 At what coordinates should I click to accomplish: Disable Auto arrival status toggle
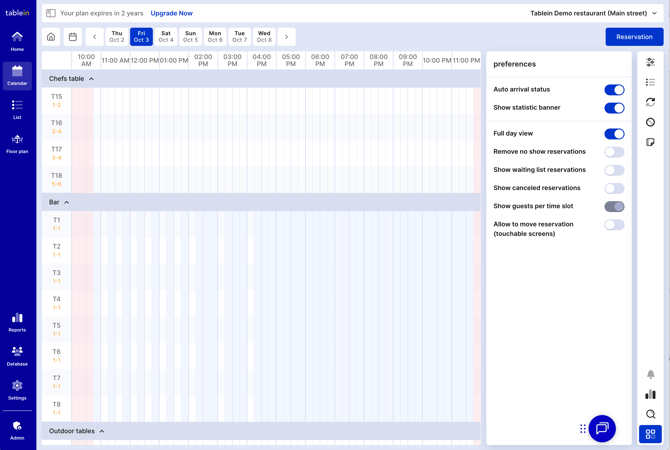pos(614,90)
